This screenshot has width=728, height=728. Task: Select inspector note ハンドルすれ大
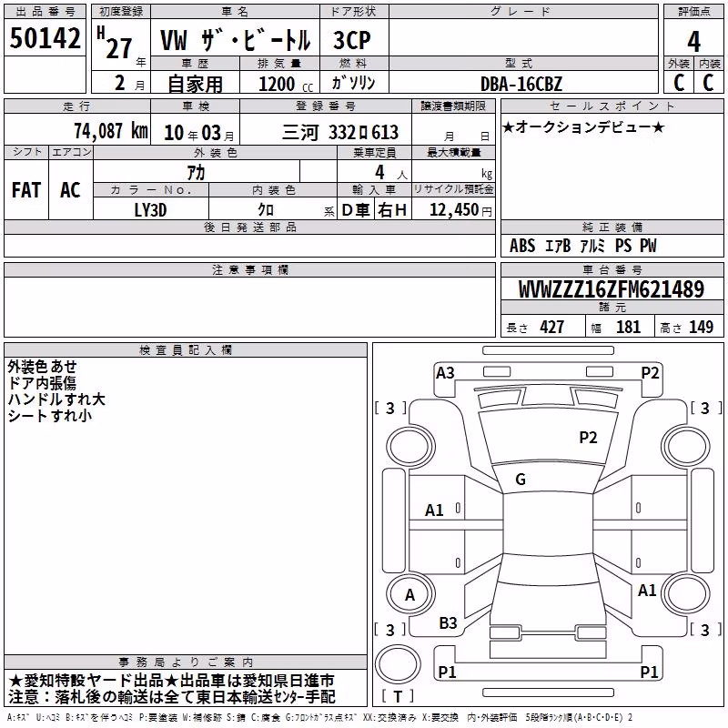pos(56,399)
